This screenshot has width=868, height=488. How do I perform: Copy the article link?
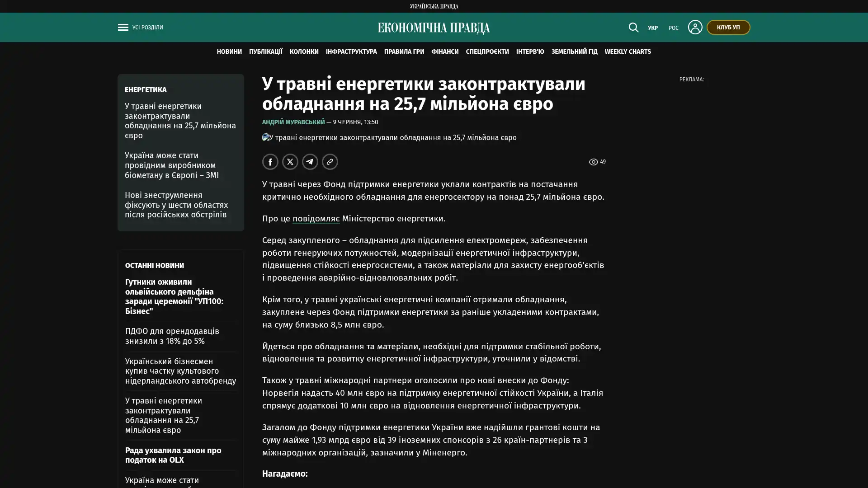point(330,162)
